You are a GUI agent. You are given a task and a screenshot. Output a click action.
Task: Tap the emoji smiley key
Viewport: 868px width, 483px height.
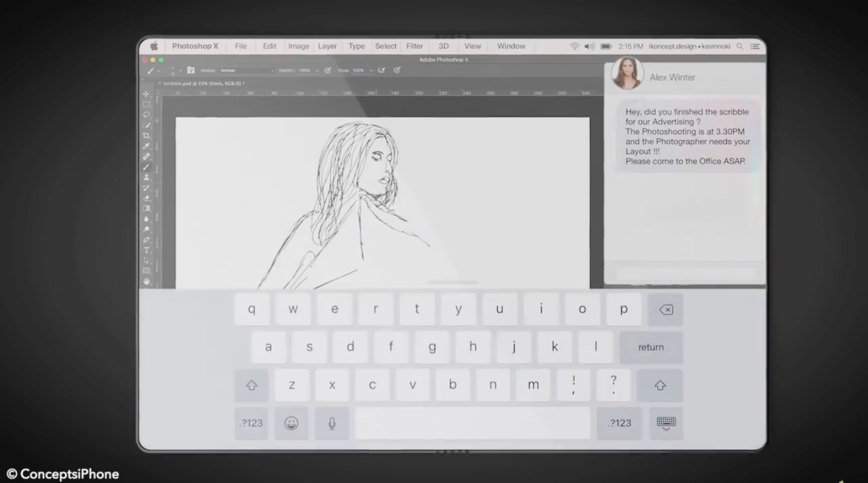[x=292, y=423]
